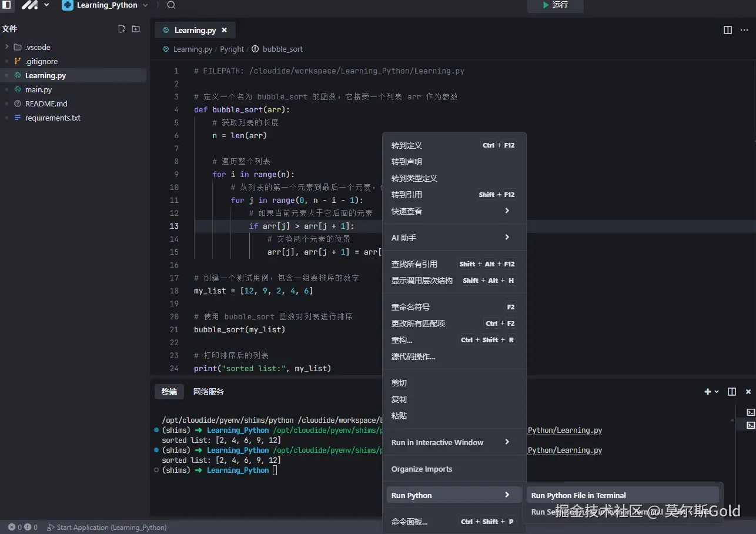Close the terminal panel
Image resolution: width=756 pixels, height=534 pixels.
click(748, 392)
